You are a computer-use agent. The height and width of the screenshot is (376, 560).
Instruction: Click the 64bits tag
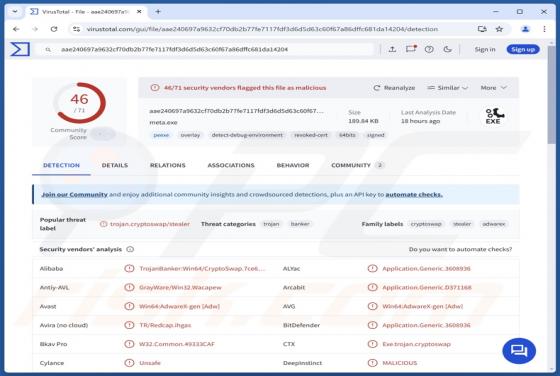click(347, 135)
